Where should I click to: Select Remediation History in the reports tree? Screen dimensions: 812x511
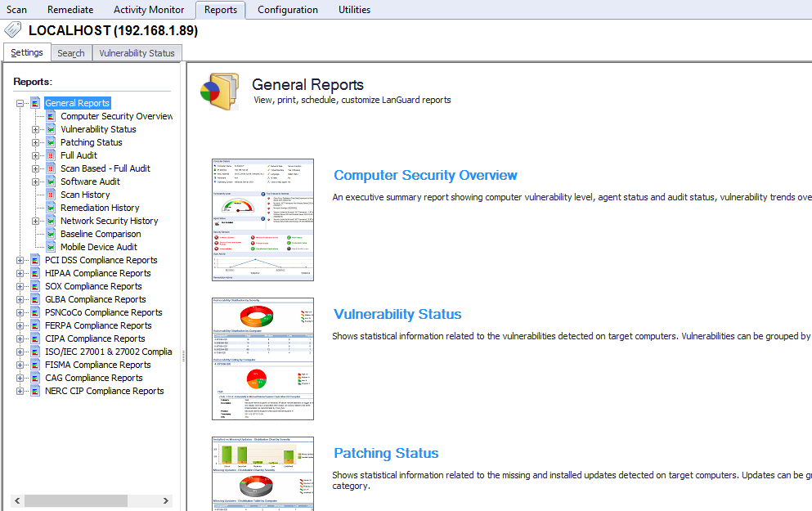pos(100,208)
